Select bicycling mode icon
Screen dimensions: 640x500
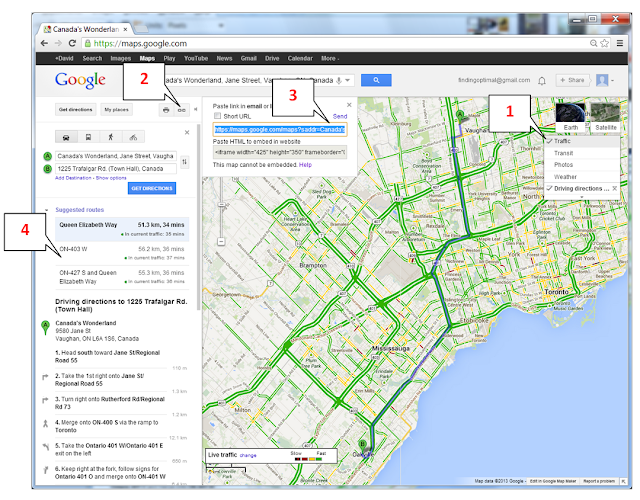pos(133,137)
